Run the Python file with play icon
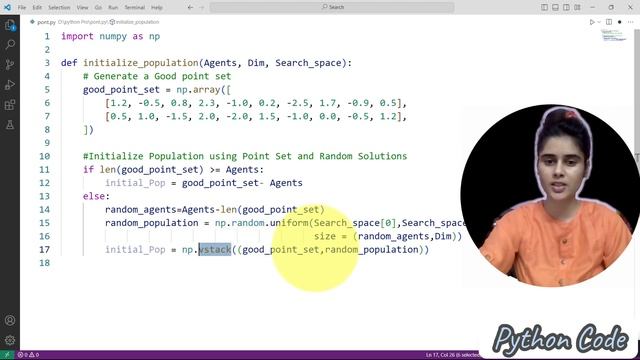 click(592, 22)
